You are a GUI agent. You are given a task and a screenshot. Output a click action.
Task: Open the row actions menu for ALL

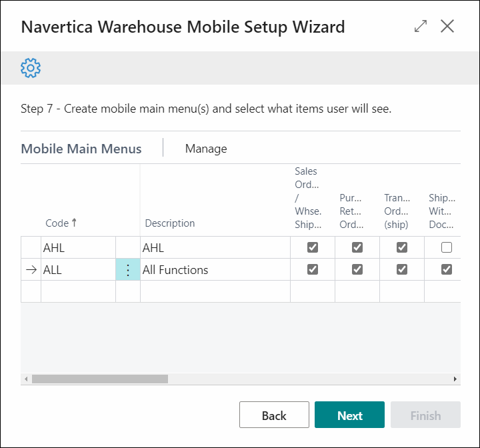click(x=128, y=269)
